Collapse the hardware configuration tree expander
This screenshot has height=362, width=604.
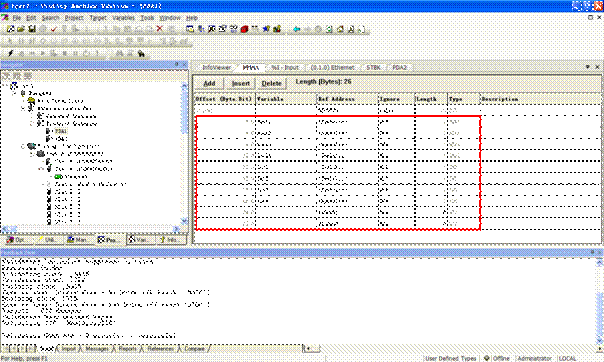click(23, 146)
